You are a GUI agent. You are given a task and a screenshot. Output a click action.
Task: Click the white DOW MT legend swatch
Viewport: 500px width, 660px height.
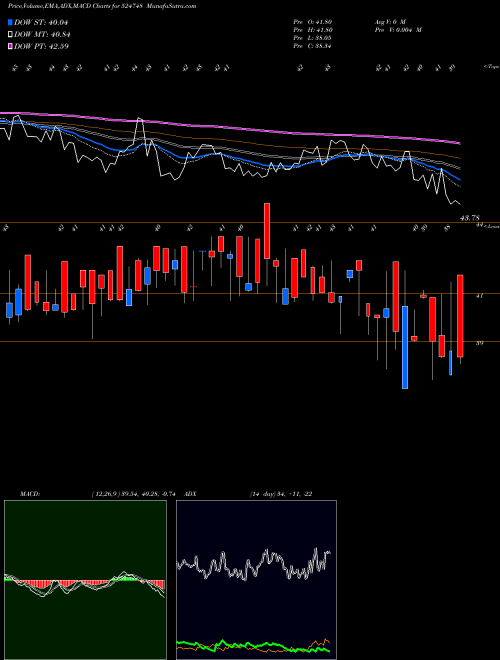11,35
